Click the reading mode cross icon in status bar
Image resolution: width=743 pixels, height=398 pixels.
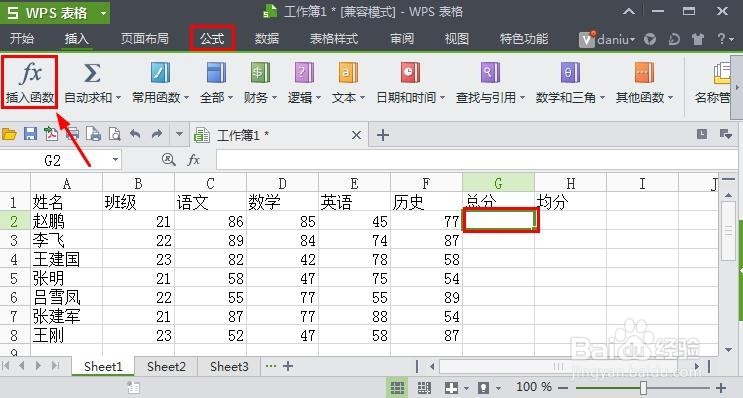[x=451, y=388]
